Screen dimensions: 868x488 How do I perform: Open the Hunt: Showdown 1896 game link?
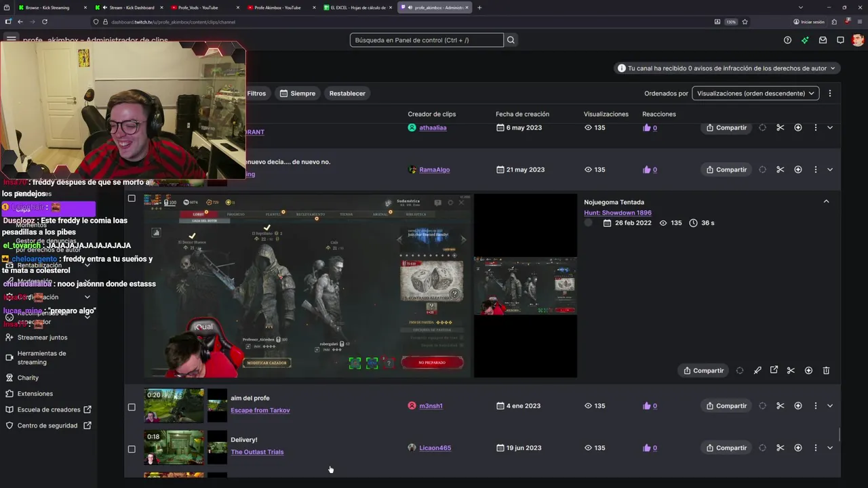[618, 213]
